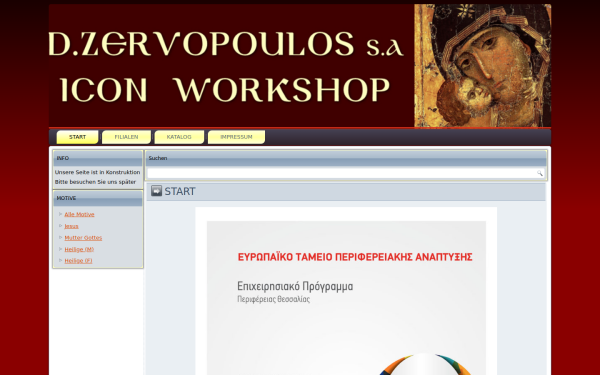Click the D.ZERVOPOULOS S.A Icon Workshop banner
Viewport: 600px width, 375px height.
(231, 65)
